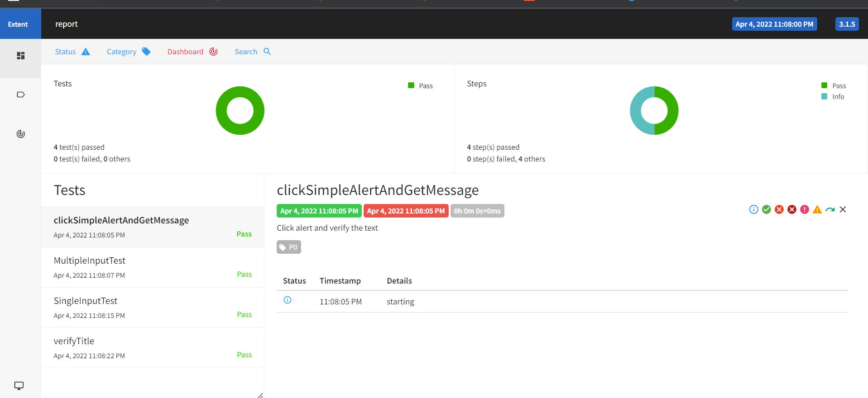Open the Status filter menu
868x398 pixels.
(72, 52)
